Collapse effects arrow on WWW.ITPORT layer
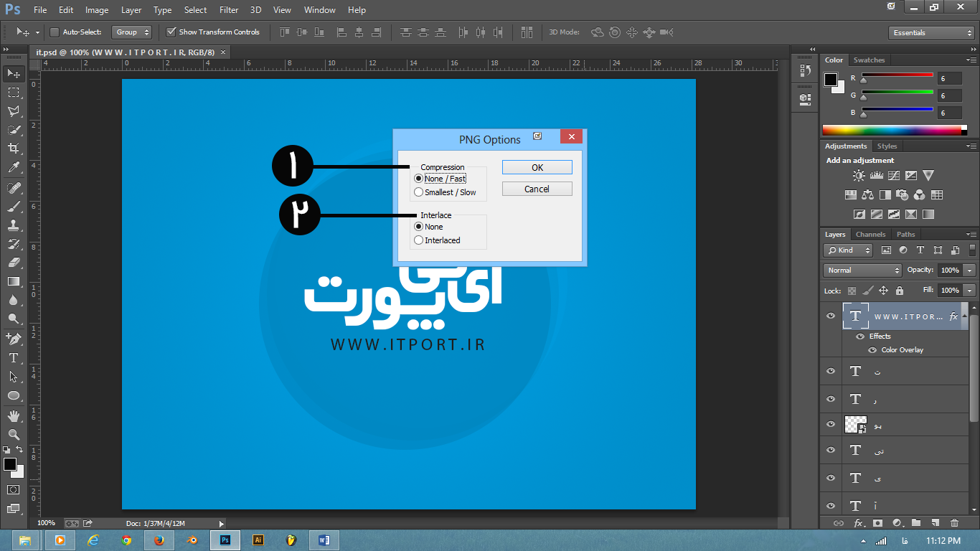Screen dimensions: 980x551 pyautogui.click(x=964, y=316)
